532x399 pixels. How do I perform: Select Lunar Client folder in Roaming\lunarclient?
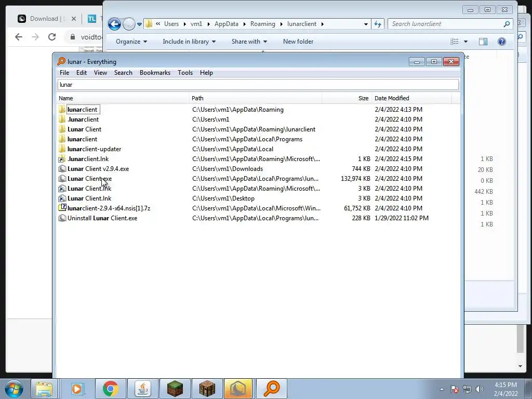tap(258, 129)
